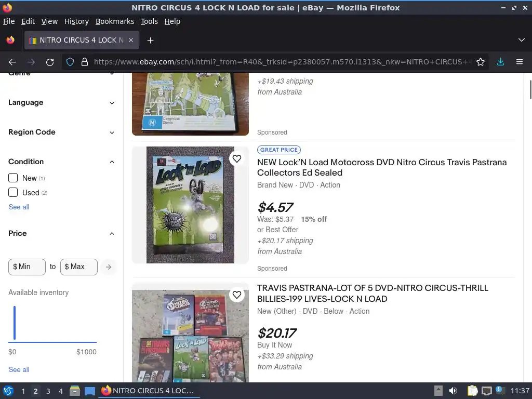
Task: Open a new browser tab
Action: coord(150,41)
